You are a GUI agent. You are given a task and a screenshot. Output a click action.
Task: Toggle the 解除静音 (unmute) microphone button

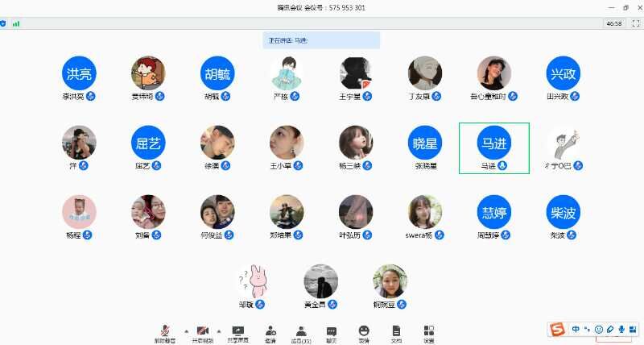[x=166, y=331]
